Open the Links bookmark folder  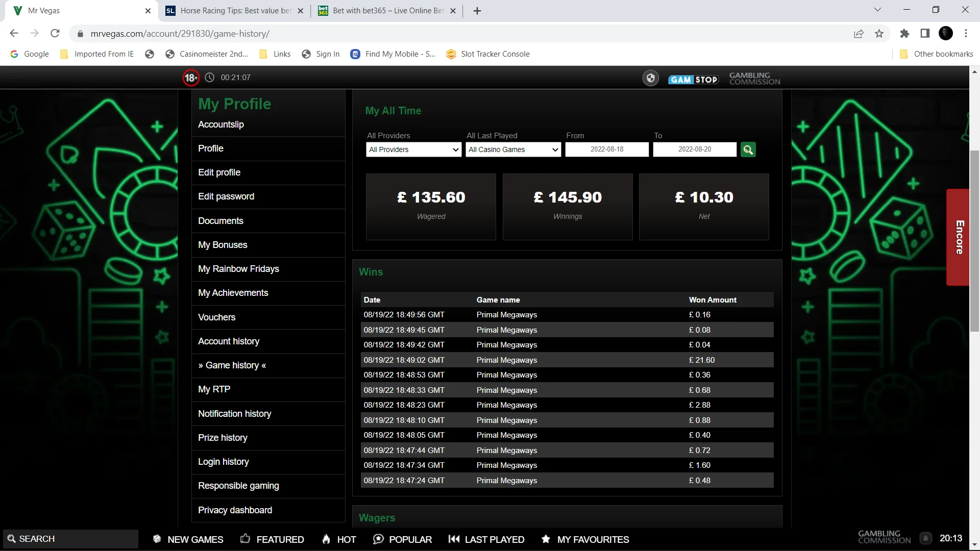pos(275,54)
